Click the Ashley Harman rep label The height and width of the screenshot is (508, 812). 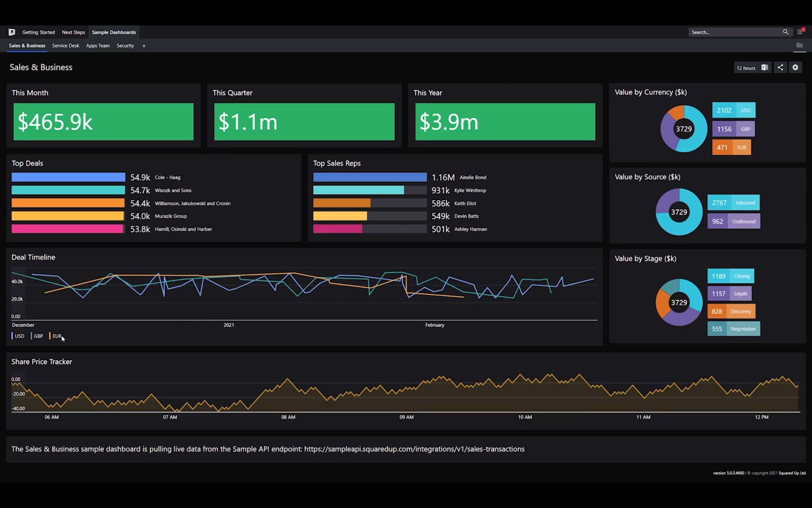tap(470, 229)
